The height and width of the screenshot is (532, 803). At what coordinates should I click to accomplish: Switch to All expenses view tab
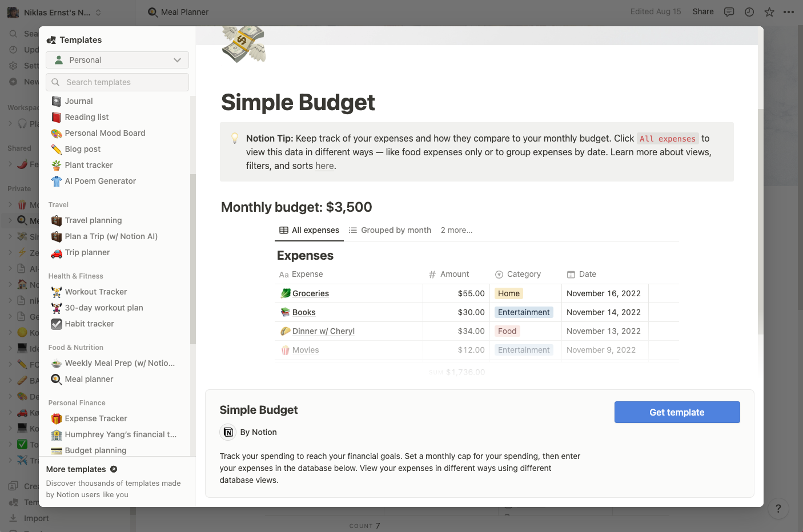(309, 230)
